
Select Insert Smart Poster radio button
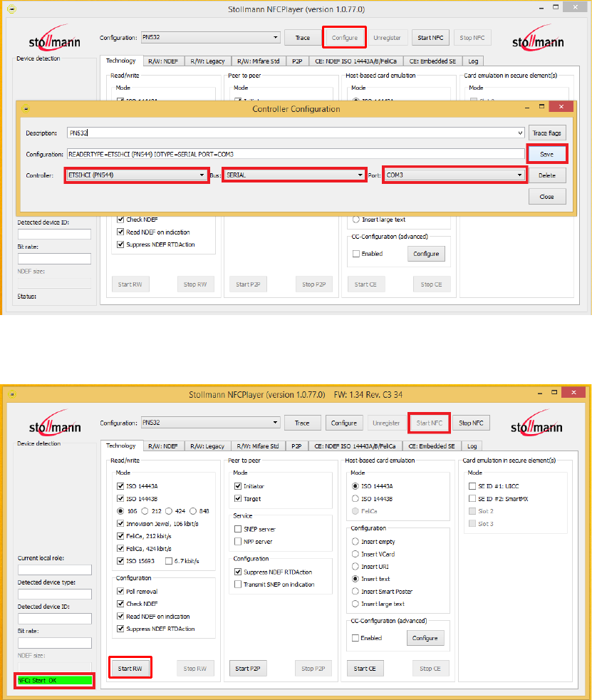click(x=355, y=592)
